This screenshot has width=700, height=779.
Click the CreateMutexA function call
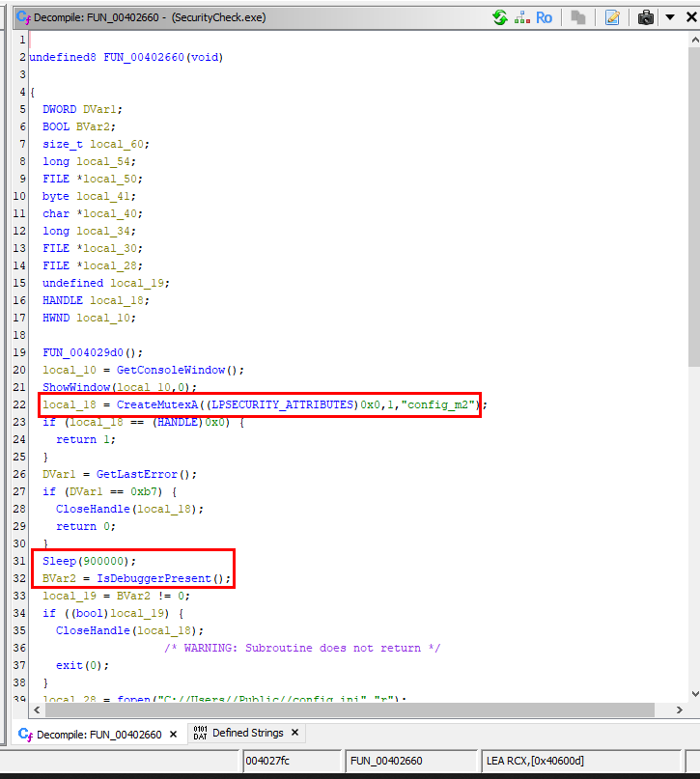tap(154, 404)
